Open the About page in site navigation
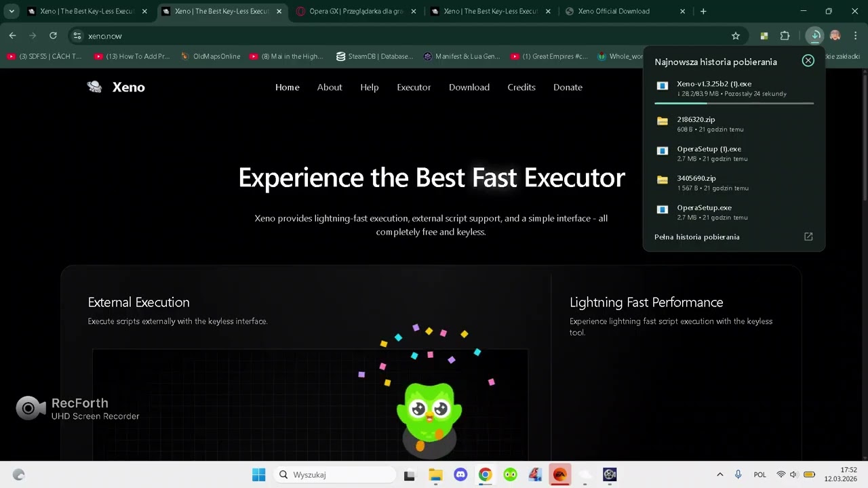 (330, 87)
